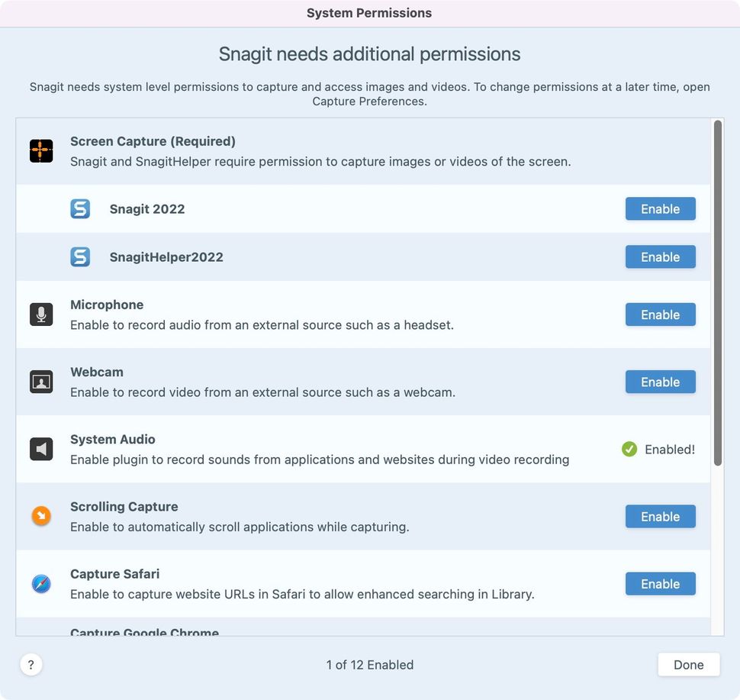The image size is (740, 700).
Task: Click the Microphone icon
Action: click(x=41, y=315)
